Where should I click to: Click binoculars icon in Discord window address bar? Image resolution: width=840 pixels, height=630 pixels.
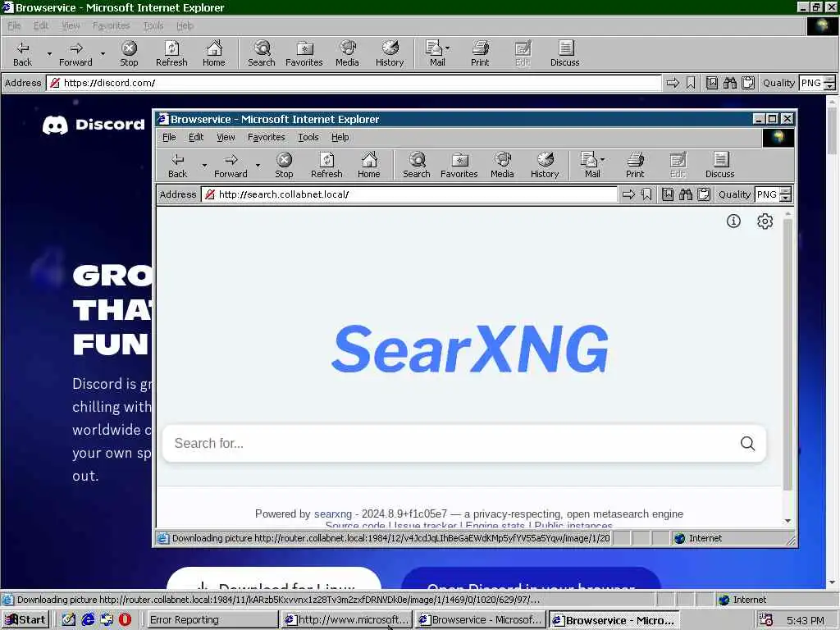tap(729, 83)
